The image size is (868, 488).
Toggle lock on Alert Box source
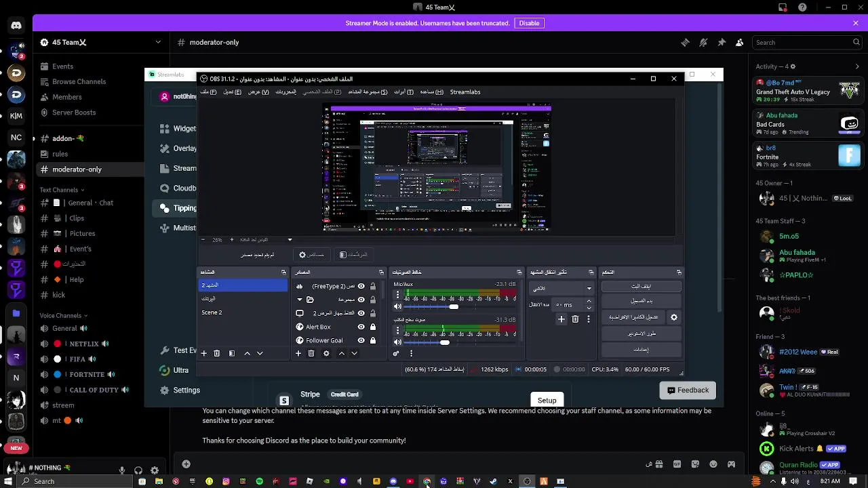tap(372, 327)
